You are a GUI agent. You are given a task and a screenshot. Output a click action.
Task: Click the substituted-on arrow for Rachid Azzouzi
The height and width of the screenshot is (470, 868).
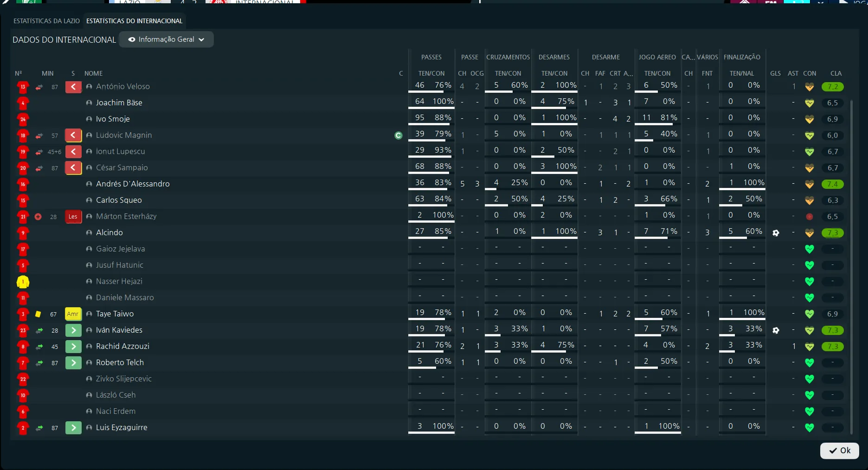coord(73,347)
